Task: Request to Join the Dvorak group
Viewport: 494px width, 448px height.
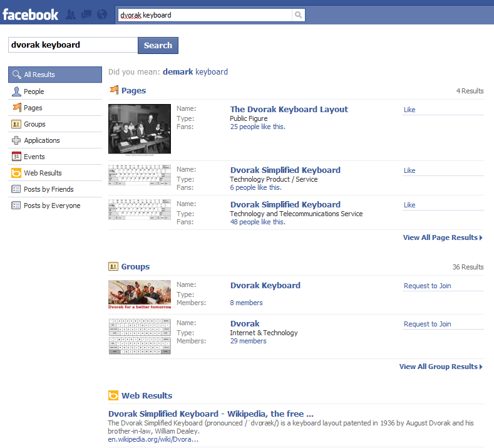Action: click(x=427, y=324)
